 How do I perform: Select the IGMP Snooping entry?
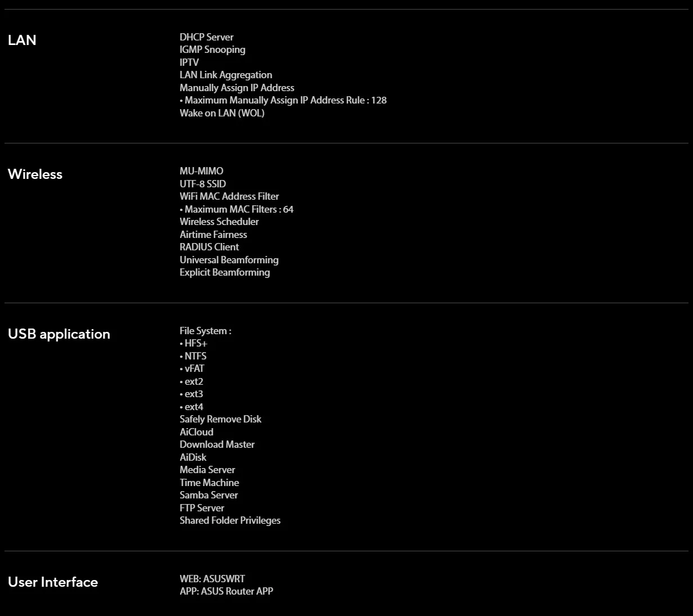click(213, 50)
